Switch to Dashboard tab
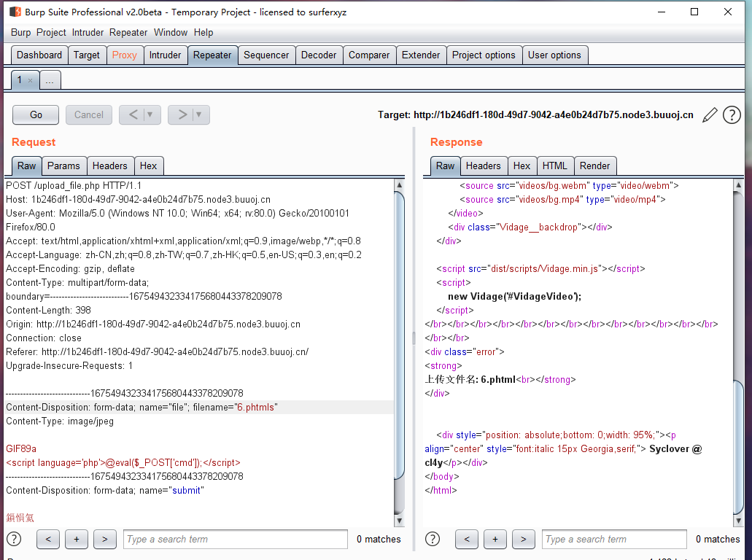Image resolution: width=752 pixels, height=560 pixels. 39,55
